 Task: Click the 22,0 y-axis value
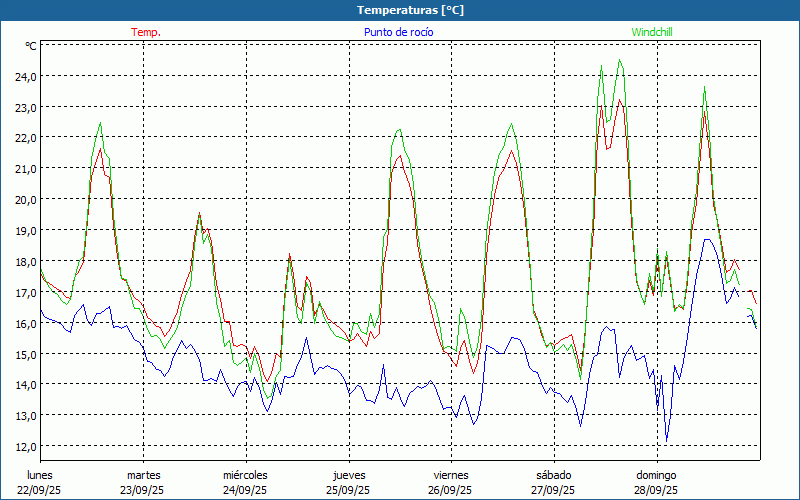(x=24, y=138)
